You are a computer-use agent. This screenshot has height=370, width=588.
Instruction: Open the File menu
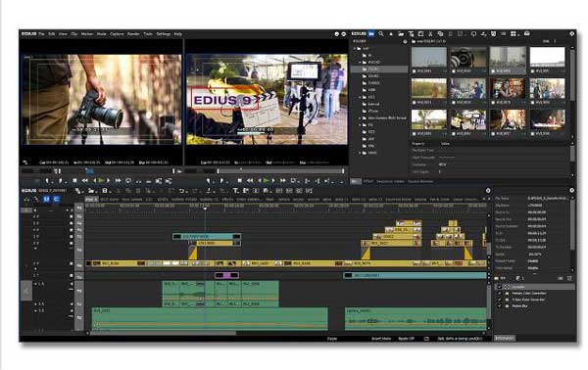point(41,33)
